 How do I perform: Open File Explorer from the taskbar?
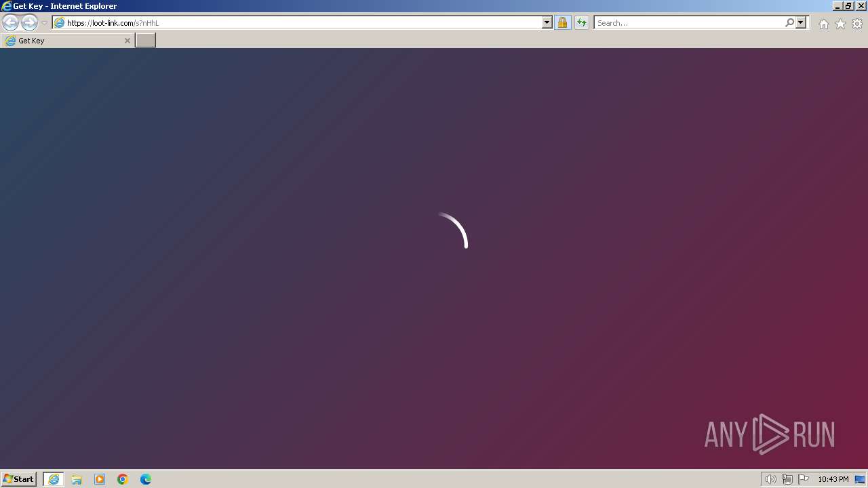pos(77,479)
